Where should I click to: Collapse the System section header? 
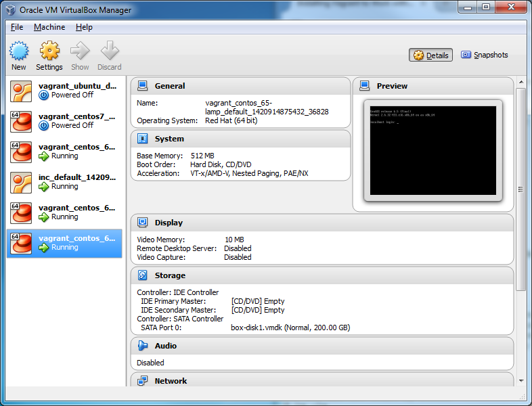click(x=169, y=139)
